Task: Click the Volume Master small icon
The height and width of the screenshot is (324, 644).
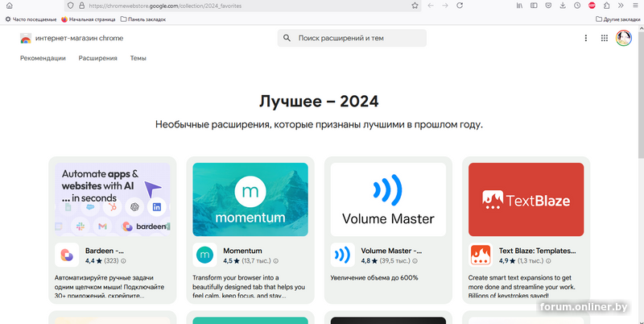Action: click(343, 255)
